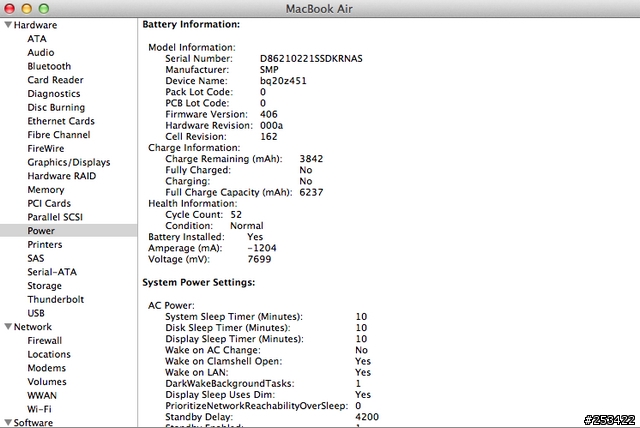Click full charge capacity value 6237
Viewport: 640px width, 428px height.
[x=311, y=192]
